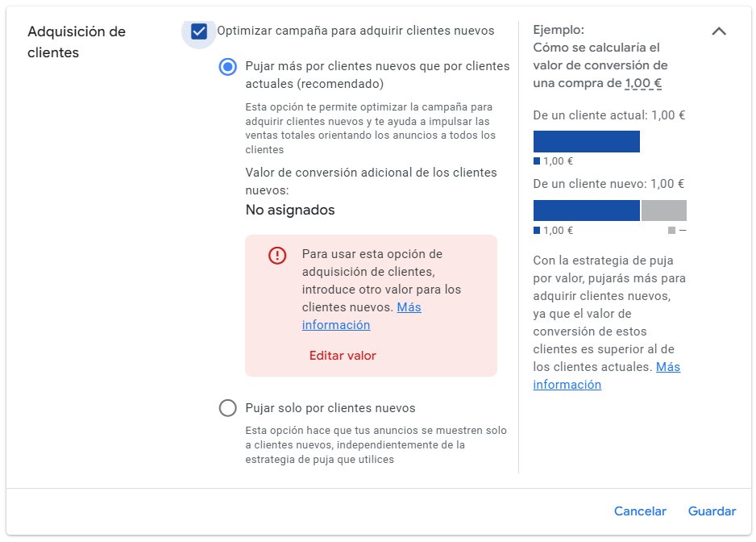Click the blue bar under De un cliente nuevo

pyautogui.click(x=586, y=211)
